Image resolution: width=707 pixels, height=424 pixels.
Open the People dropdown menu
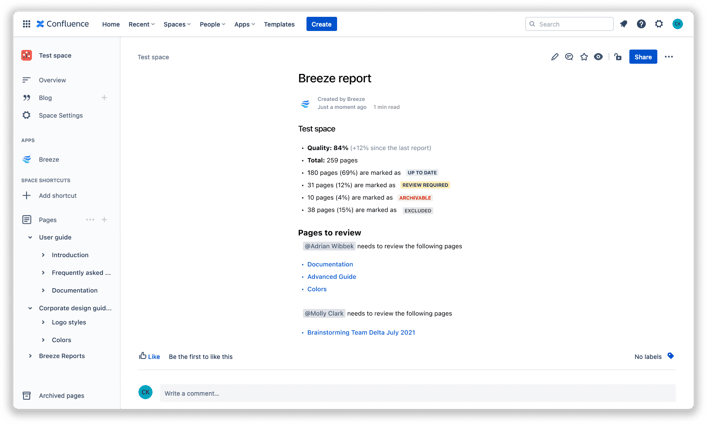tap(212, 24)
